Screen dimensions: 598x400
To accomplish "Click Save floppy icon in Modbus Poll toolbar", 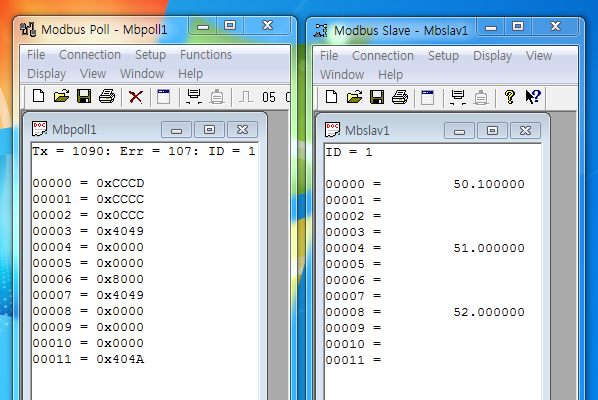I will pos(84,96).
